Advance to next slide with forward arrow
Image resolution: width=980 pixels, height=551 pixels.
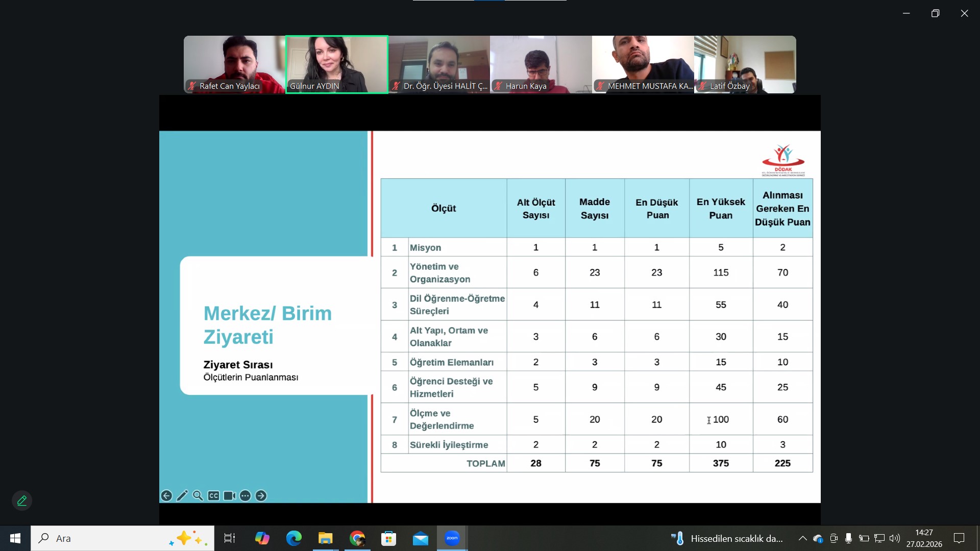tap(261, 496)
